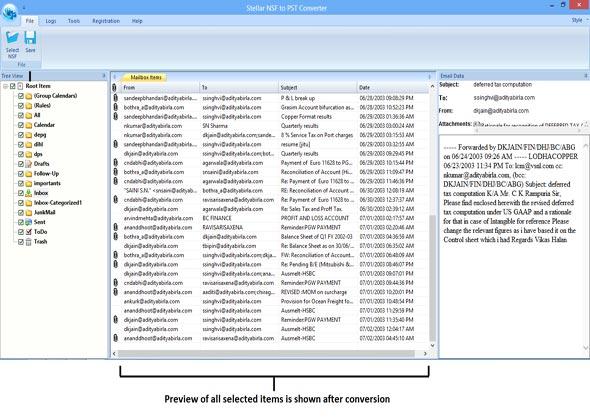The height and width of the screenshot is (420, 590).
Task: Click the All folder icon
Action: (29, 115)
